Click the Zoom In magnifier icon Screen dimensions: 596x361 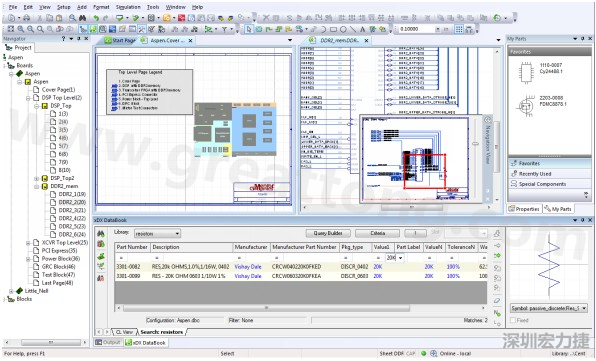point(21,29)
